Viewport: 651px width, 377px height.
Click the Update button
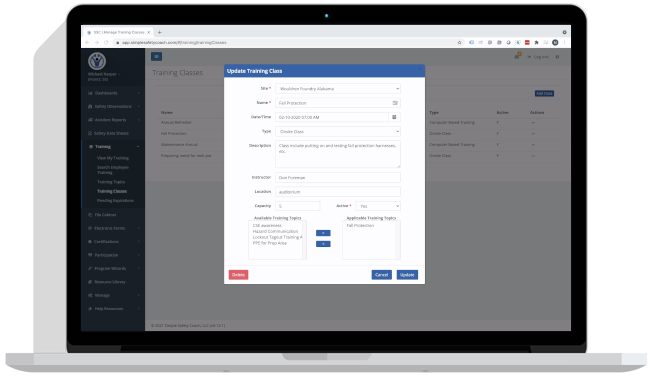click(407, 275)
